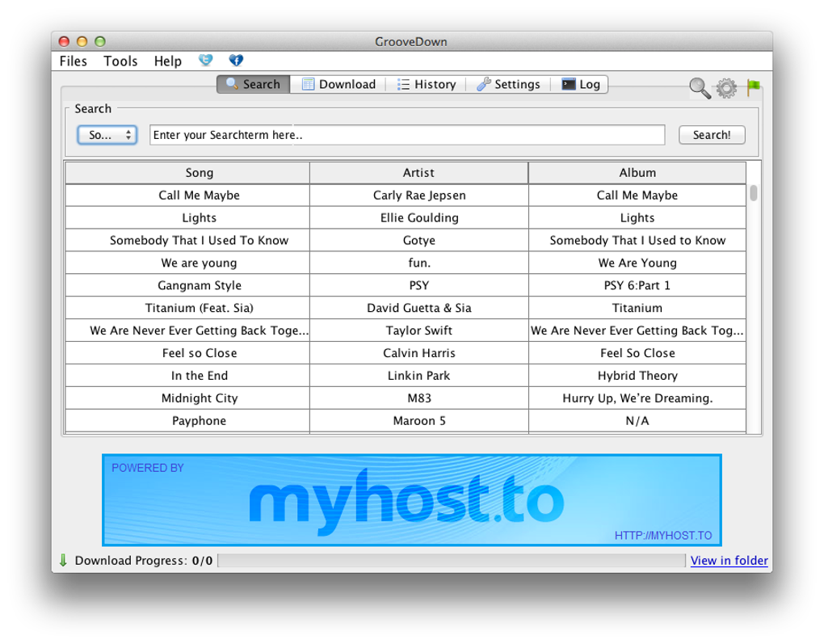Click artist M83
The height and width of the screenshot is (644, 824).
tap(418, 398)
